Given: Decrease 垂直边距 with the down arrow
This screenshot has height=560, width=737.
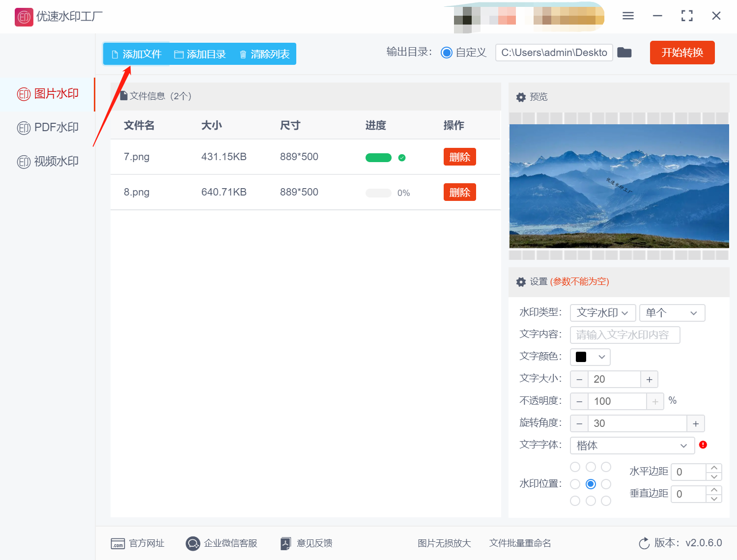Looking at the screenshot, I should [714, 499].
